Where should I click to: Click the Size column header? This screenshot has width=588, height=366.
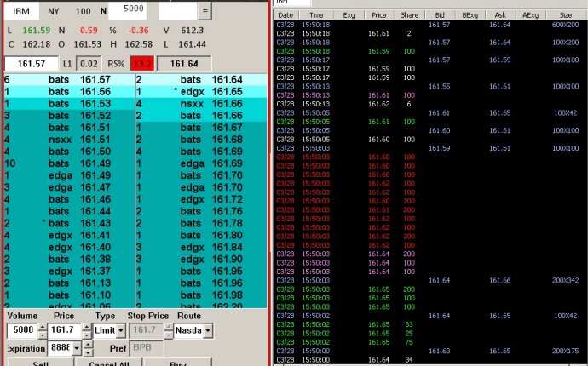pos(566,15)
